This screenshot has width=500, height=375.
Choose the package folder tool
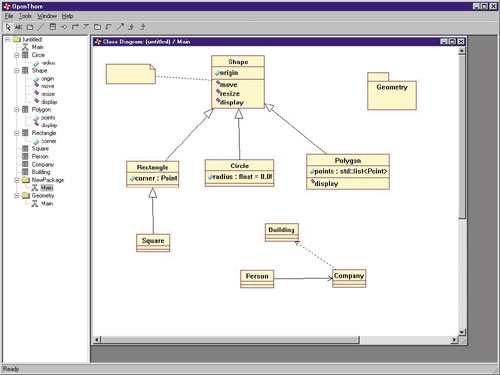[97, 27]
